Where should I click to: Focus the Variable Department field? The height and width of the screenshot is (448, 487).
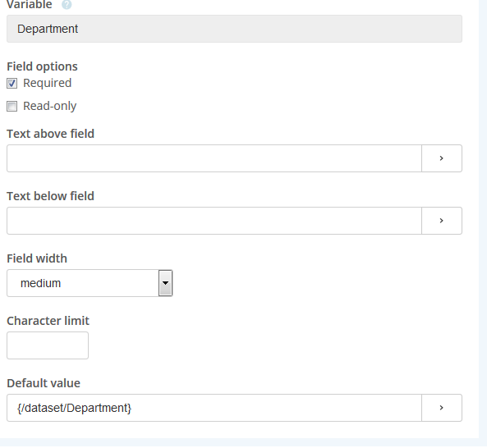tap(235, 29)
